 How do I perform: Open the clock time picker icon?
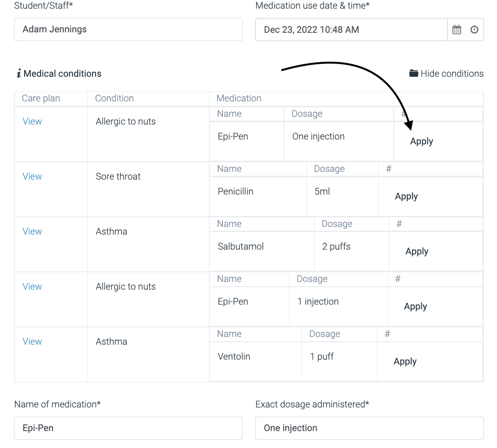click(x=474, y=30)
